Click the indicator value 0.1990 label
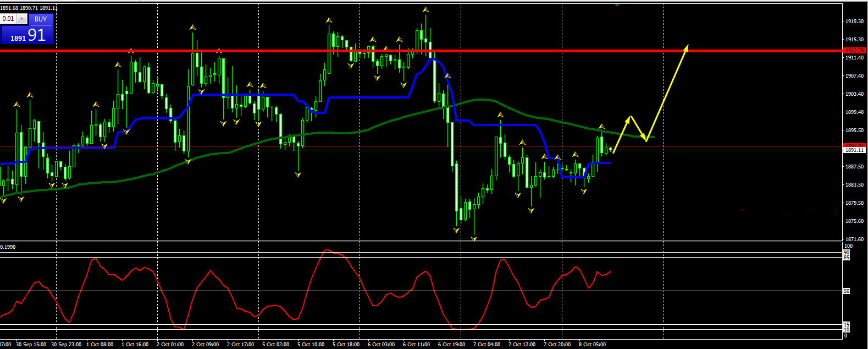 click(8, 247)
